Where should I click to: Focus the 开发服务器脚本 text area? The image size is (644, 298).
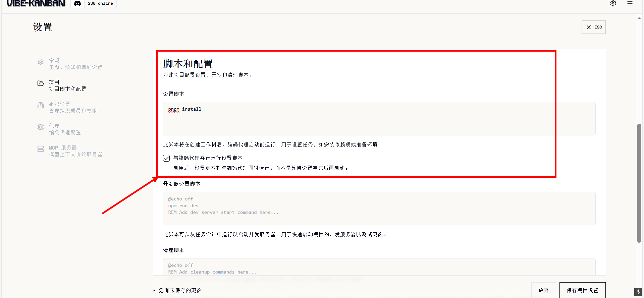pos(379,208)
